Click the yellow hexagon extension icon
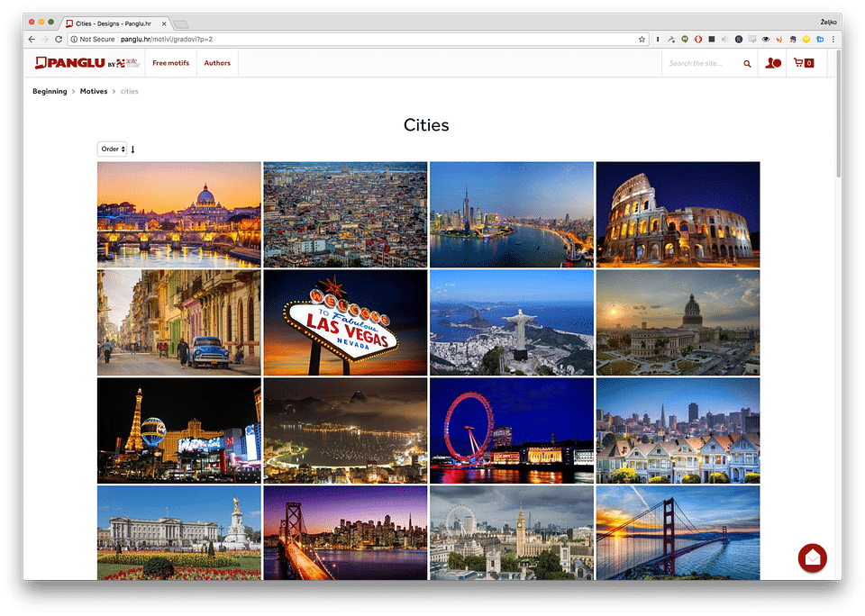Viewport: 865px width, 616px height. coord(806,39)
